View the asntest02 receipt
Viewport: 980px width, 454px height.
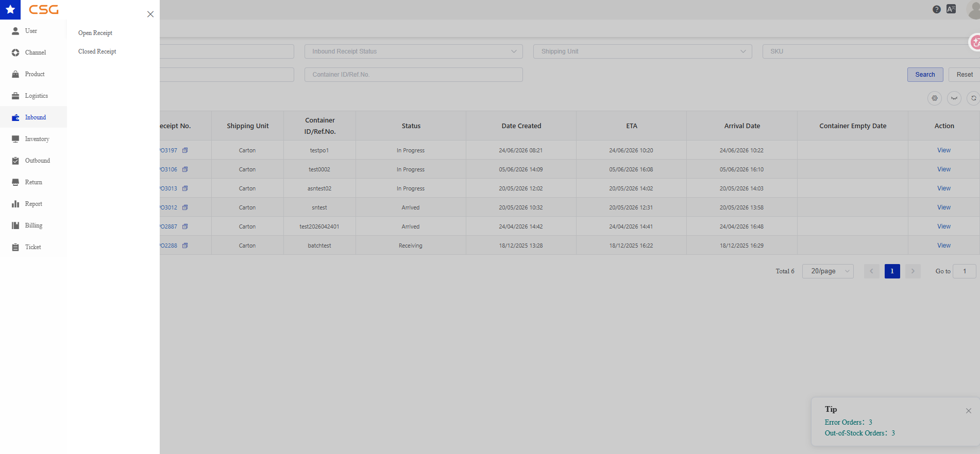(944, 188)
